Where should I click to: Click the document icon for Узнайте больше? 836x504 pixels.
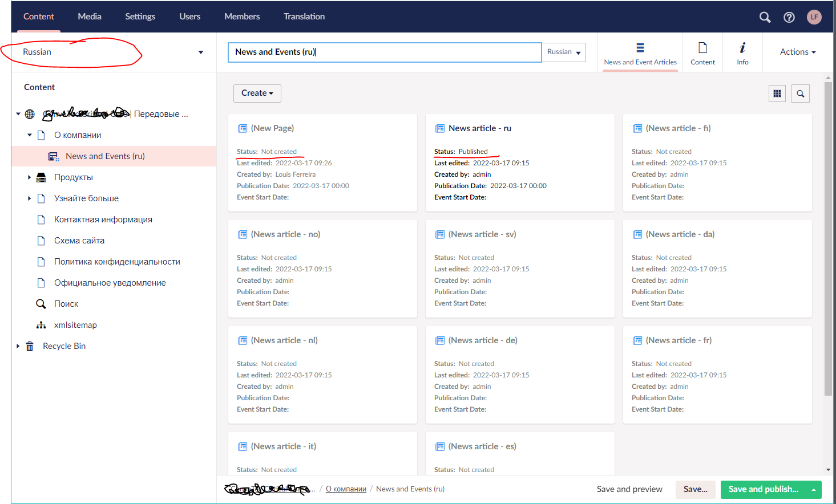coord(41,198)
